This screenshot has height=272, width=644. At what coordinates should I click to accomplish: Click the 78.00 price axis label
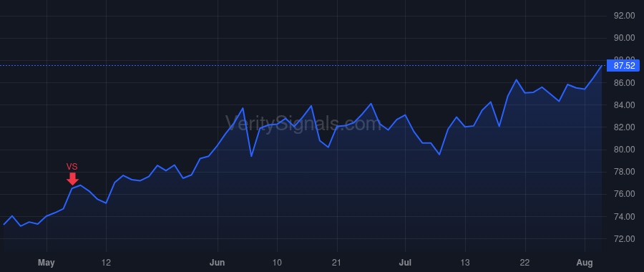(624, 172)
